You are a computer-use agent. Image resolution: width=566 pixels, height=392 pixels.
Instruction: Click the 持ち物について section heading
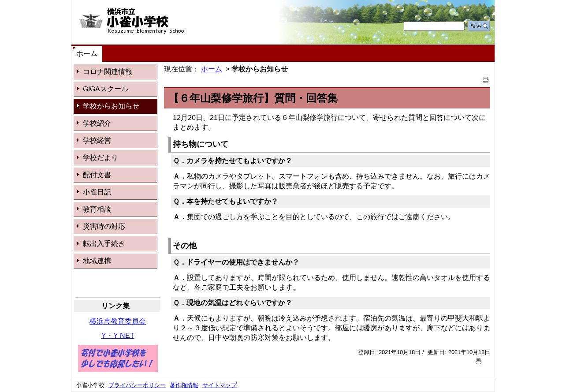click(x=329, y=145)
